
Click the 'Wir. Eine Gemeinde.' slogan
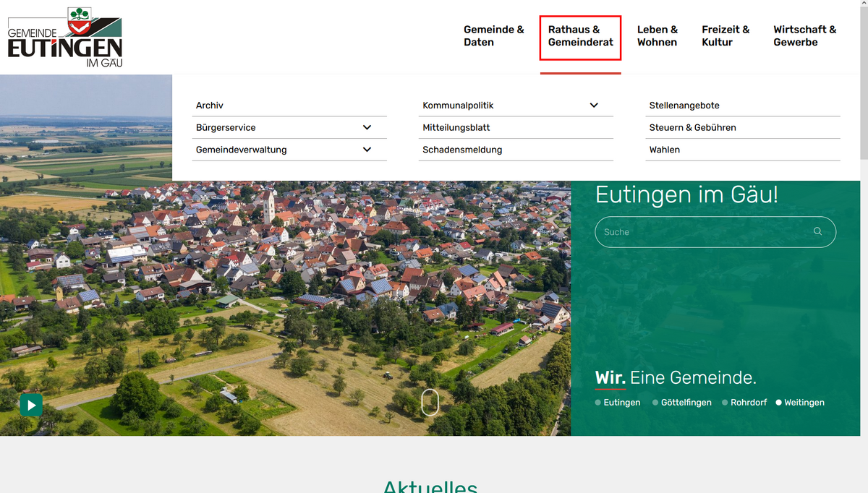click(676, 377)
